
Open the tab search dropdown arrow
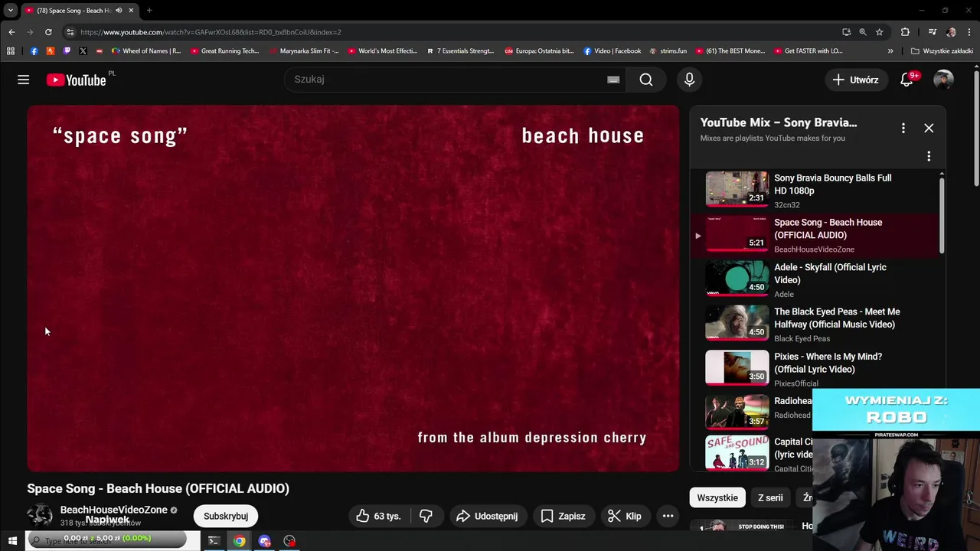coord(11,11)
